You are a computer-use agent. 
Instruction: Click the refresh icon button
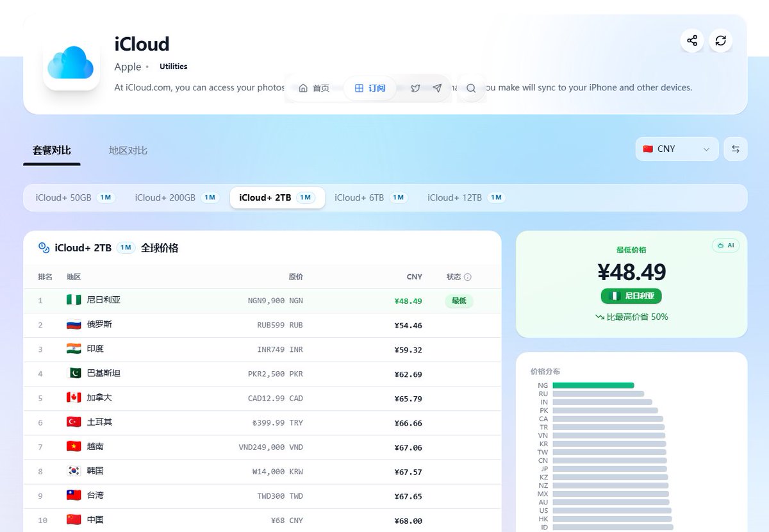click(721, 40)
